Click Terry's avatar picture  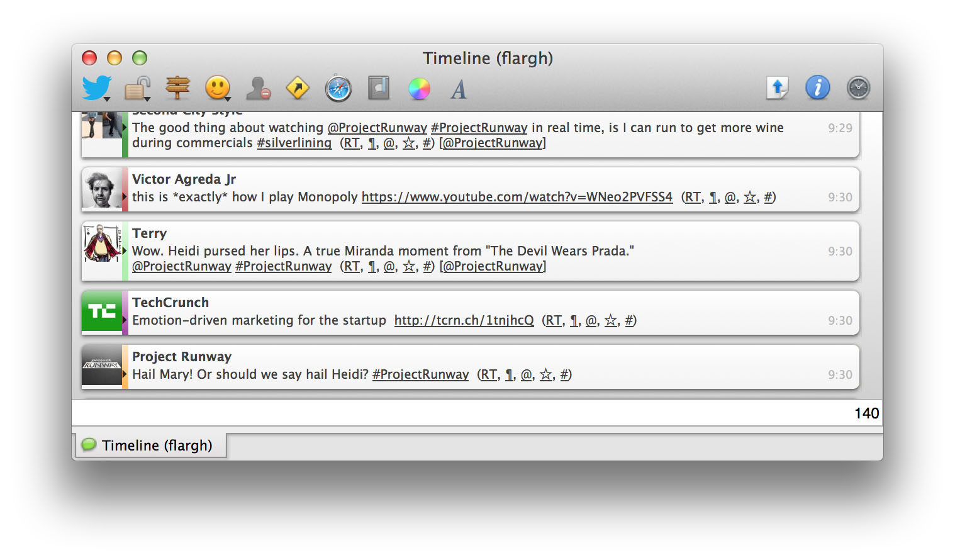(101, 243)
